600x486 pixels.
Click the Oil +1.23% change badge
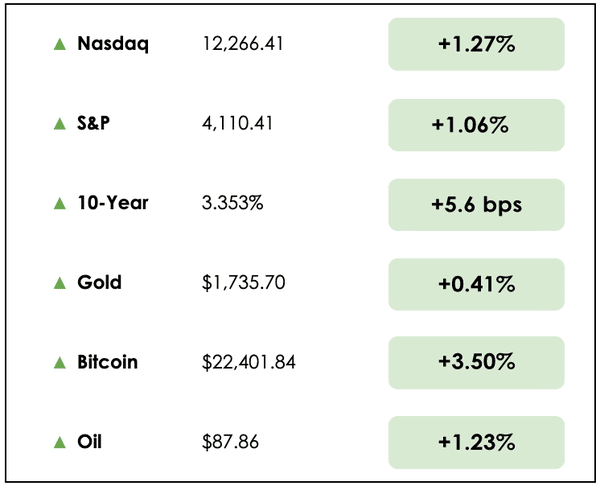476,442
